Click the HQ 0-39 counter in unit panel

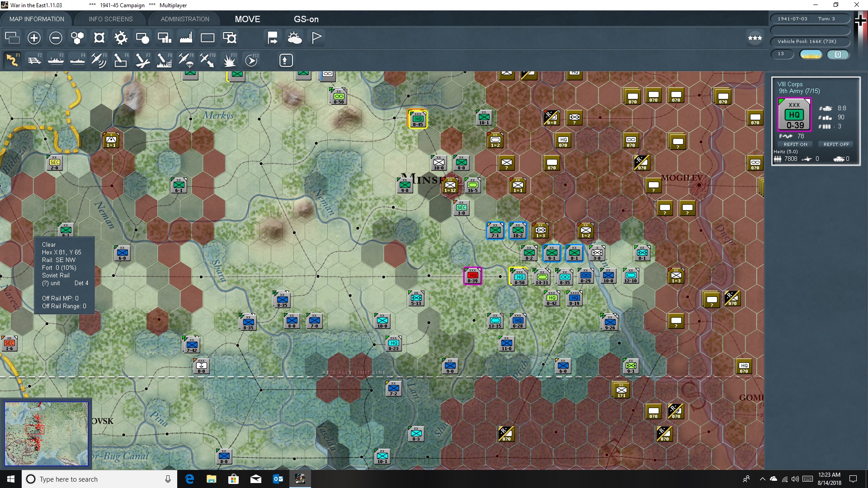(x=794, y=115)
